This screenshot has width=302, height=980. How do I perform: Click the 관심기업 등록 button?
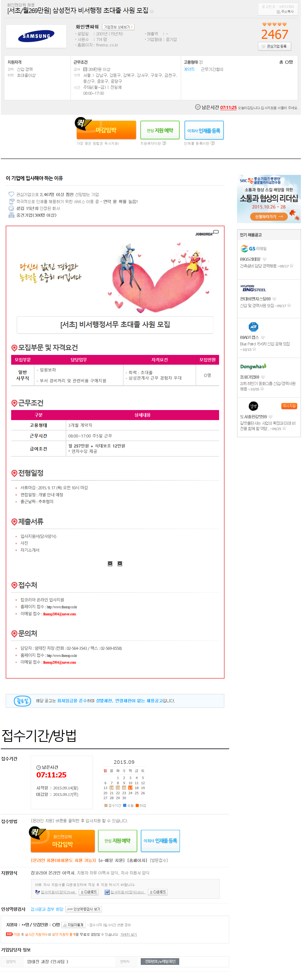click(x=275, y=46)
